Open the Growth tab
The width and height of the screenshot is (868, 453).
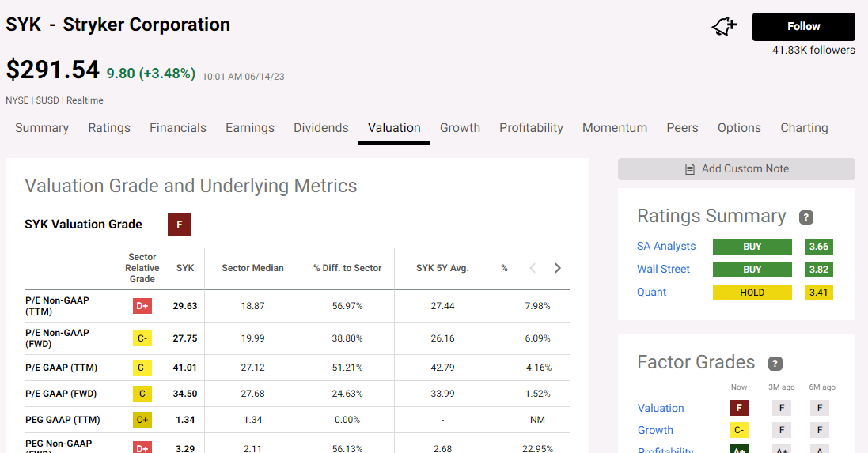[x=460, y=128]
